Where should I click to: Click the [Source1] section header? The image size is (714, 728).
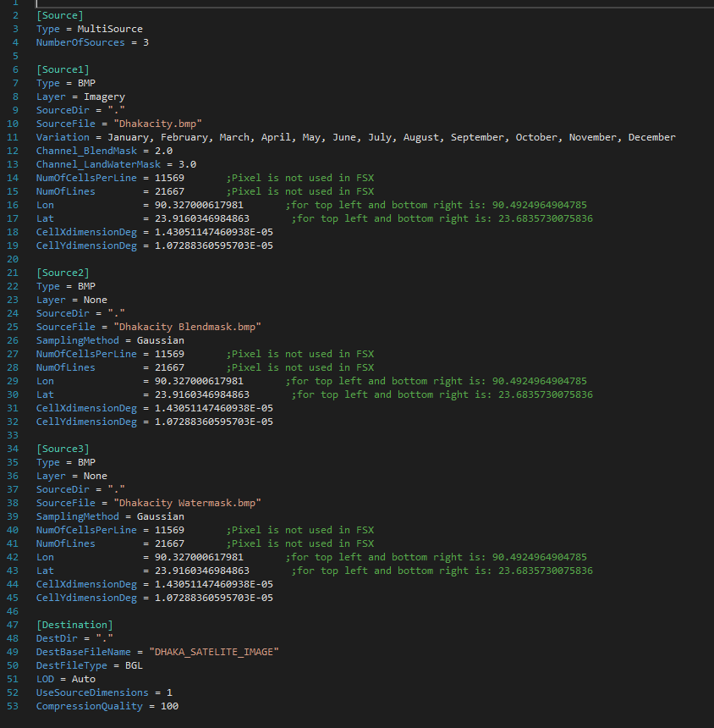click(63, 69)
